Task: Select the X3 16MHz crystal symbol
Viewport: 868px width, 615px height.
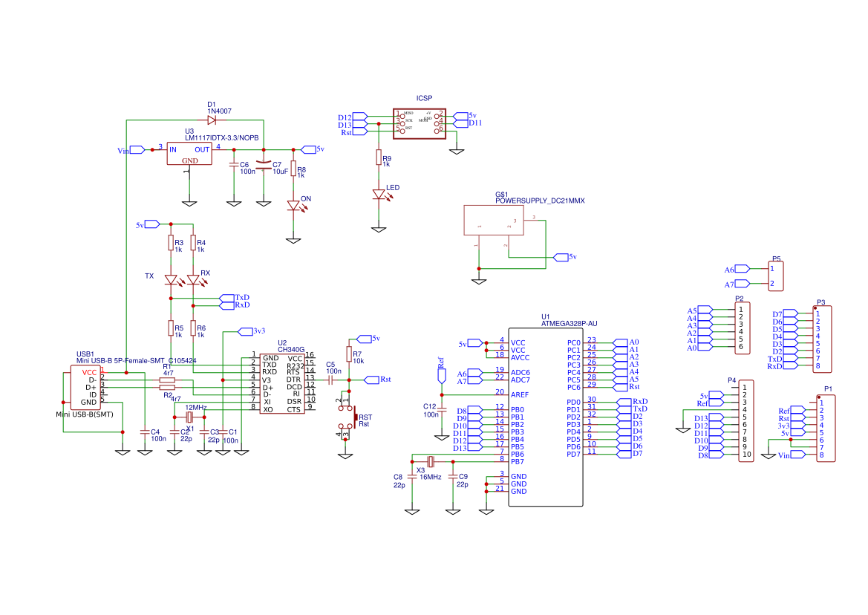Action: (431, 462)
